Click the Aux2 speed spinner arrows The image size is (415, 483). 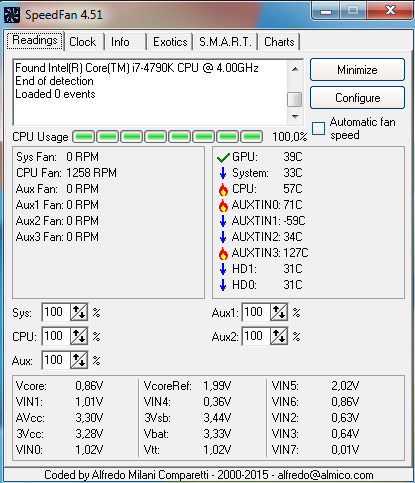coord(279,336)
